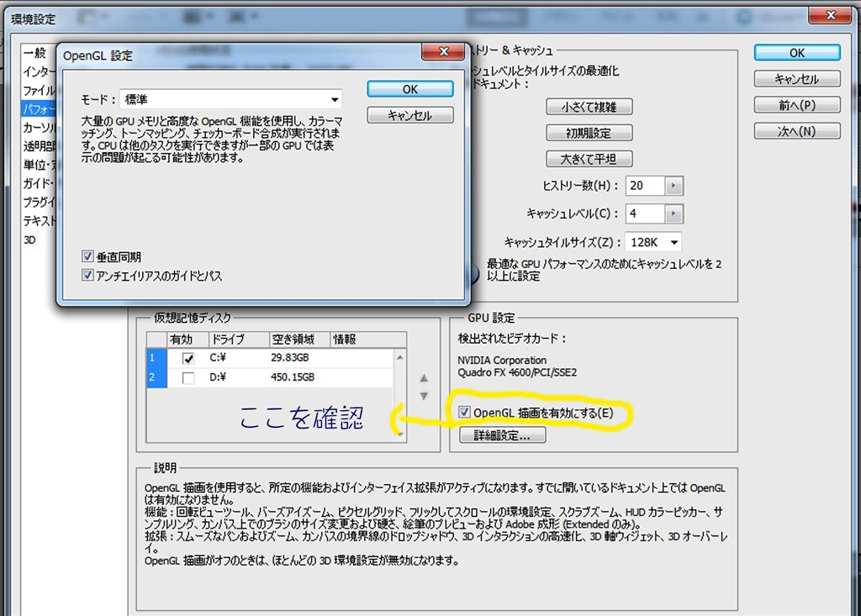
Task: Select the 単位・定規 category in sidebar
Action: coord(39,165)
